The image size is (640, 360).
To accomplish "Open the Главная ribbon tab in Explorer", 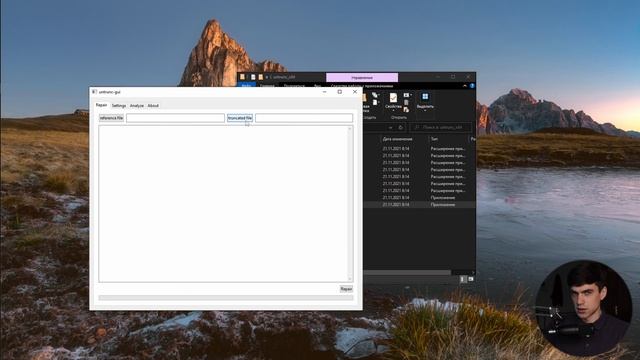I will coord(267,86).
